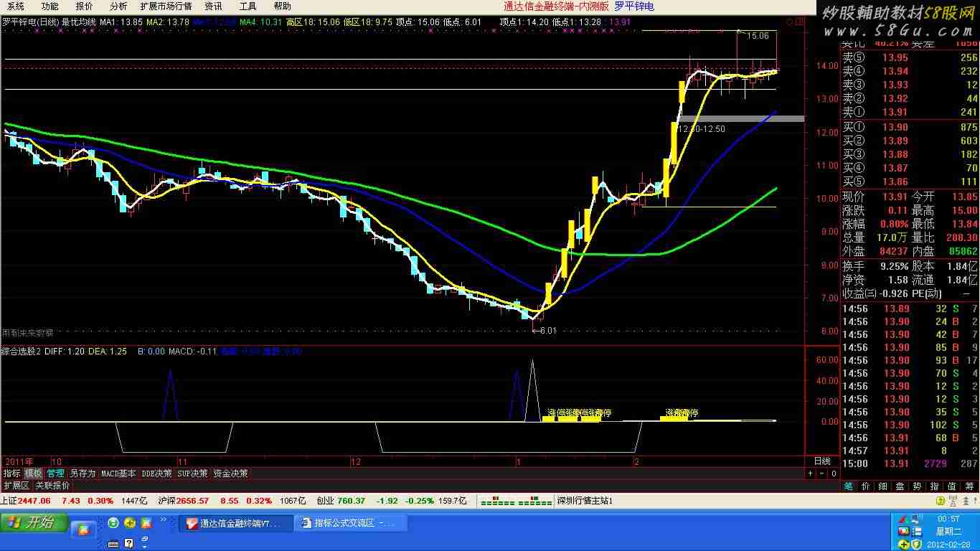Click the yellow plus quick launch icon
Image resolution: width=980 pixels, height=551 pixels.
pyautogui.click(x=130, y=523)
